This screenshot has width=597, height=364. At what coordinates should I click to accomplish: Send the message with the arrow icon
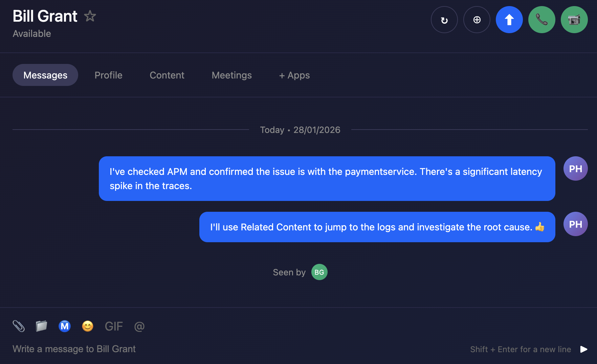[x=583, y=349]
